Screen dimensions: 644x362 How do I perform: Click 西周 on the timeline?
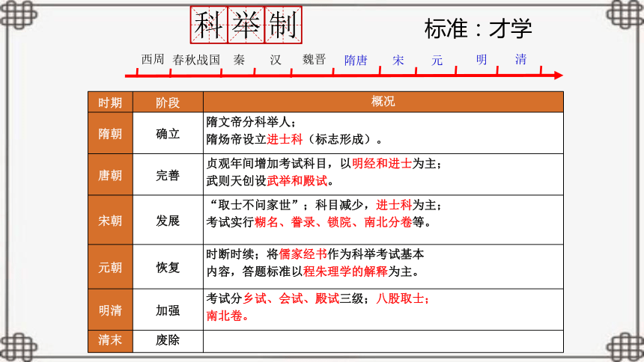click(x=153, y=60)
